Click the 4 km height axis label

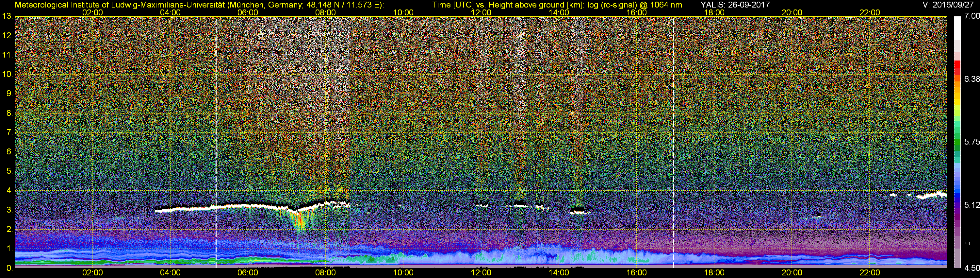pyautogui.click(x=9, y=190)
